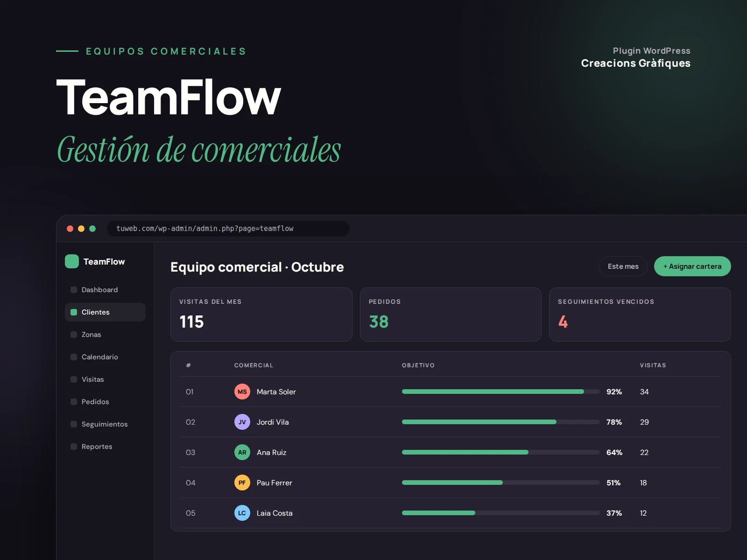
Task: Click Laia Costa's 37% progress bar
Action: [500, 513]
